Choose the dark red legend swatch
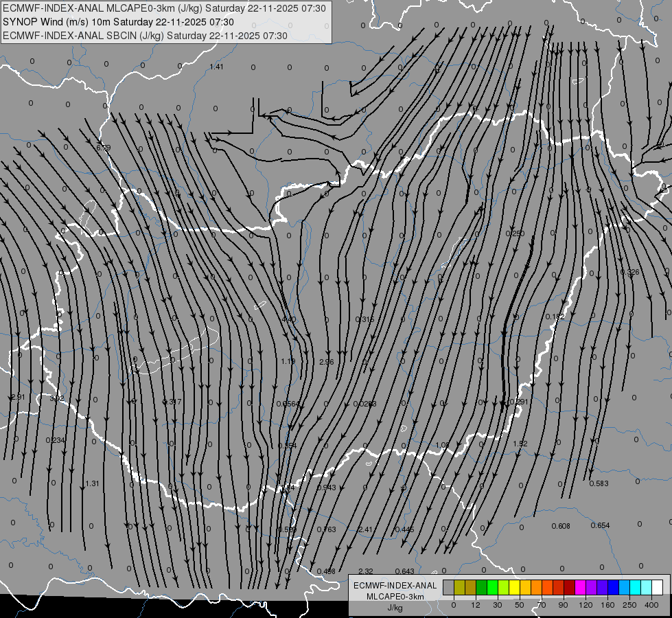 (569, 587)
